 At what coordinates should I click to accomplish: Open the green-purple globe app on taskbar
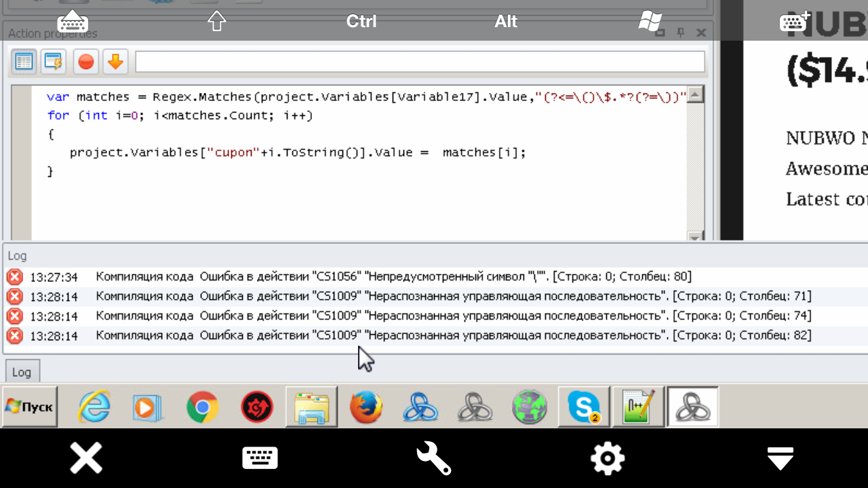point(530,407)
